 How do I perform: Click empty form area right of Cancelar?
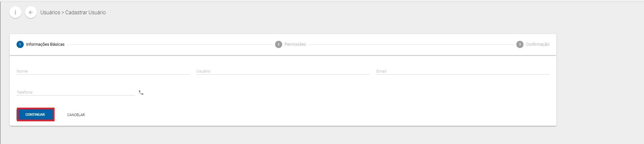(x=292, y=115)
